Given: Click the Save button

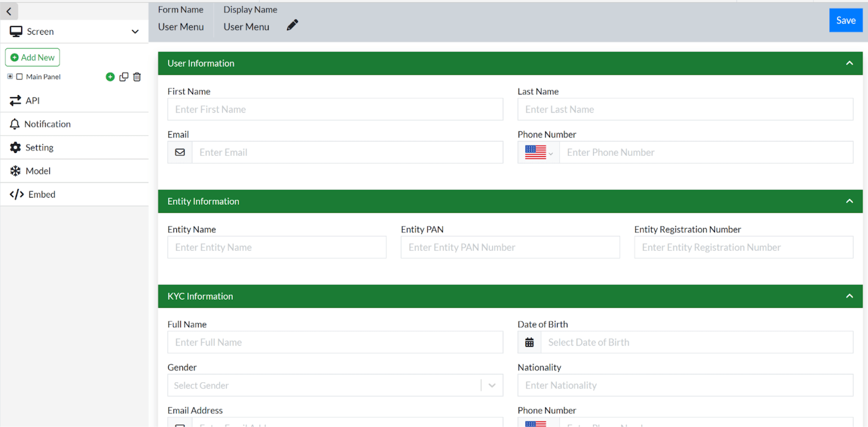Looking at the screenshot, I should [x=846, y=20].
